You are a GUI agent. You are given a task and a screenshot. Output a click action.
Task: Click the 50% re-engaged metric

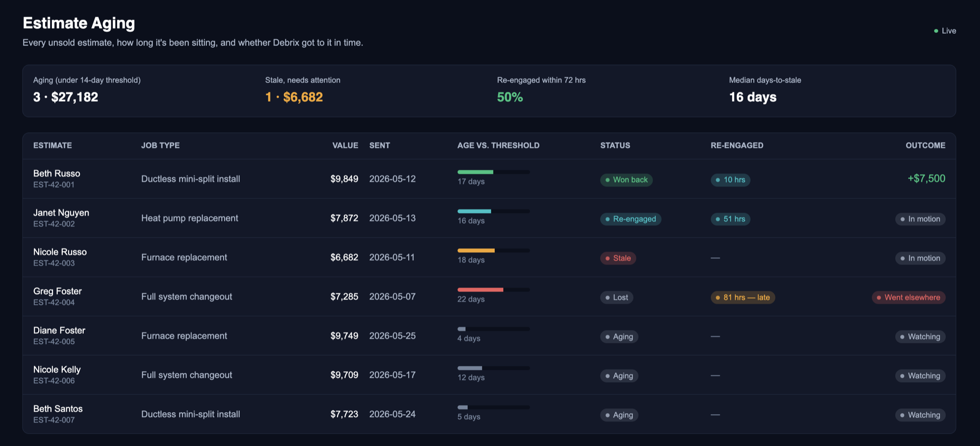click(x=510, y=97)
